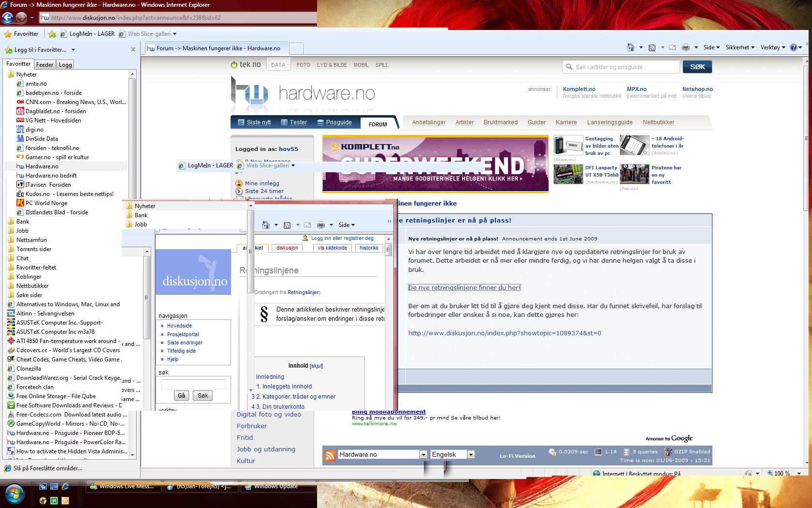Click the Siste 24 timer link

pos(264,191)
